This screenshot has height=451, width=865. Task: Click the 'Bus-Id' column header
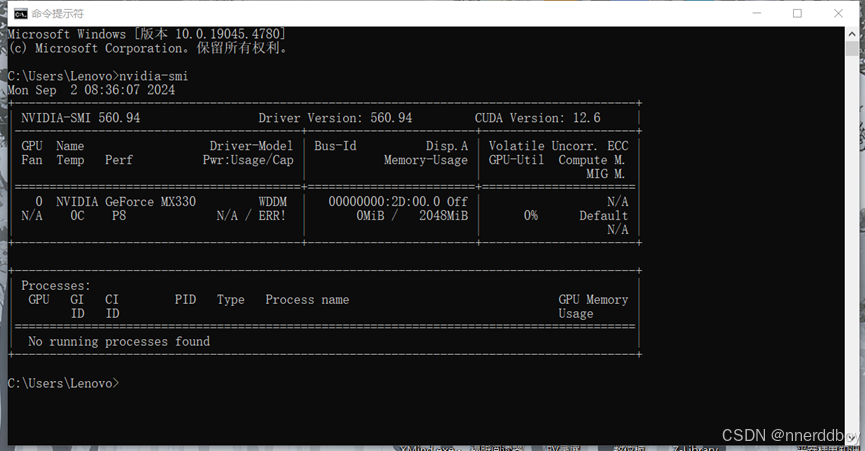335,146
